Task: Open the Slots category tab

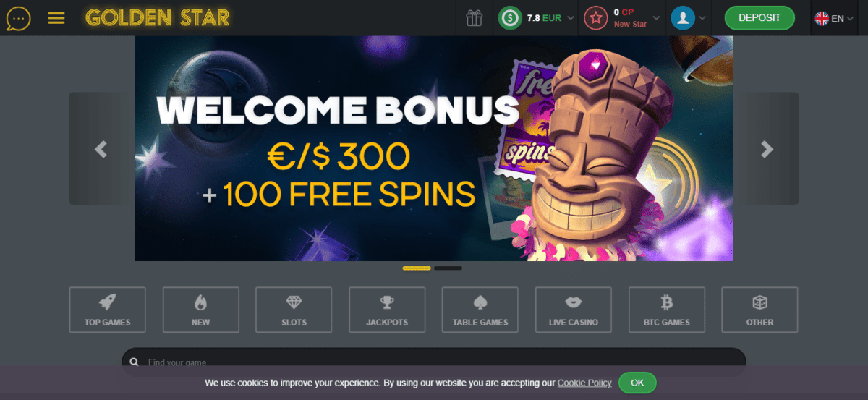Action: (294, 310)
